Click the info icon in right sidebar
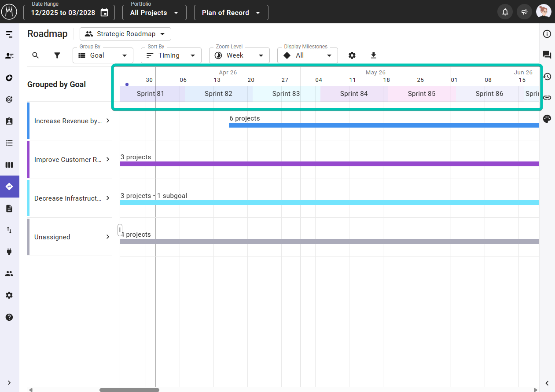The image size is (555, 392). click(547, 34)
